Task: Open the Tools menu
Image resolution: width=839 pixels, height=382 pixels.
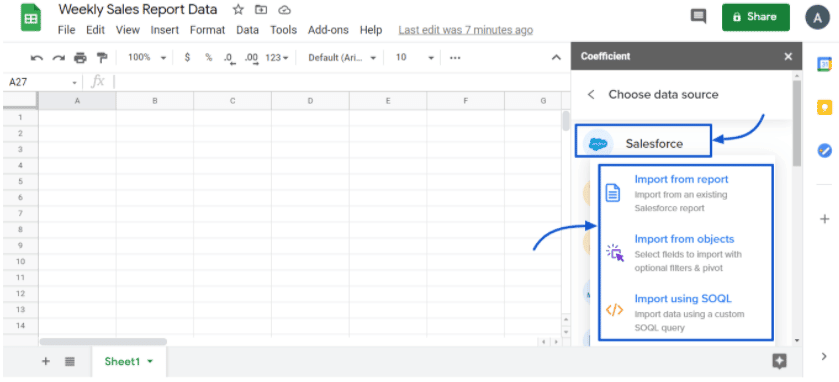Action: pos(283,30)
